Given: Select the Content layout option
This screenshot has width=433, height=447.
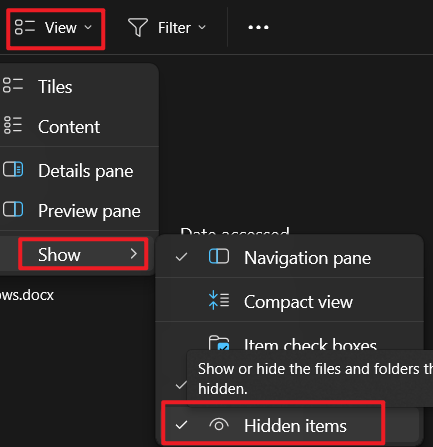Looking at the screenshot, I should pyautogui.click(x=79, y=126).
